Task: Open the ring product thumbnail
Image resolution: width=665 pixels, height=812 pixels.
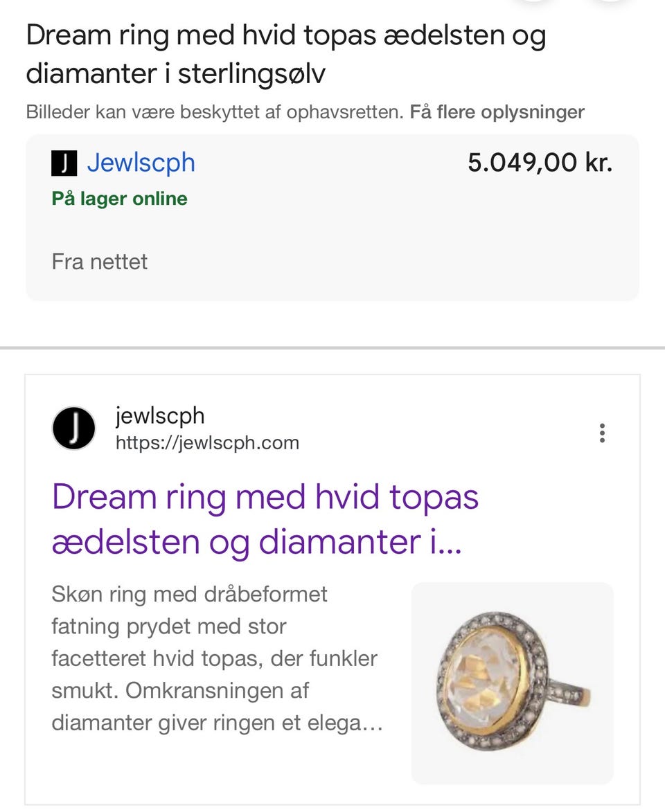Action: point(512,683)
